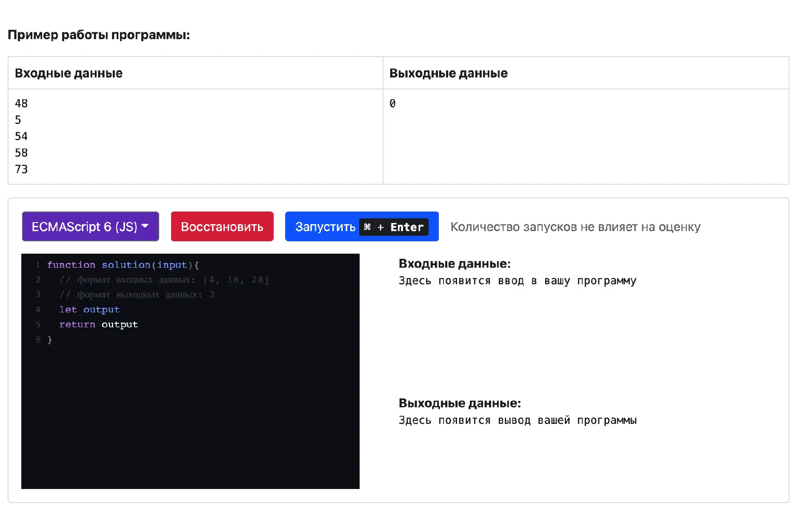
Task: Click the Входные данные table header
Action: [x=68, y=73]
